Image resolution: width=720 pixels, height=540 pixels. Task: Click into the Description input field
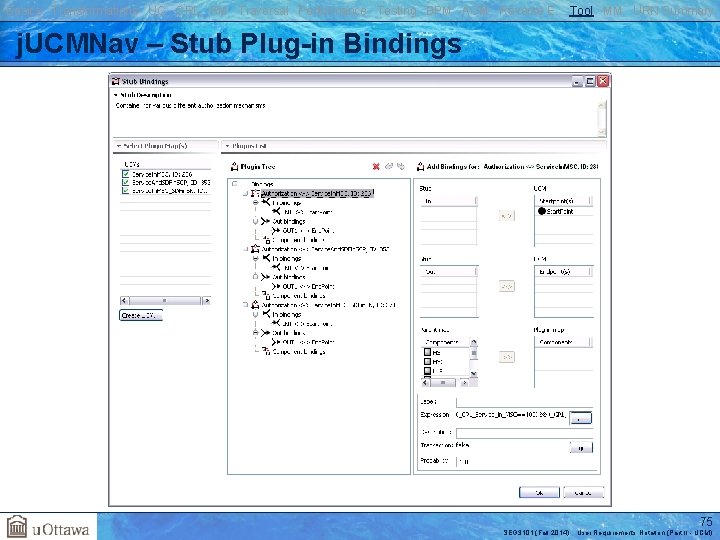coord(524,433)
